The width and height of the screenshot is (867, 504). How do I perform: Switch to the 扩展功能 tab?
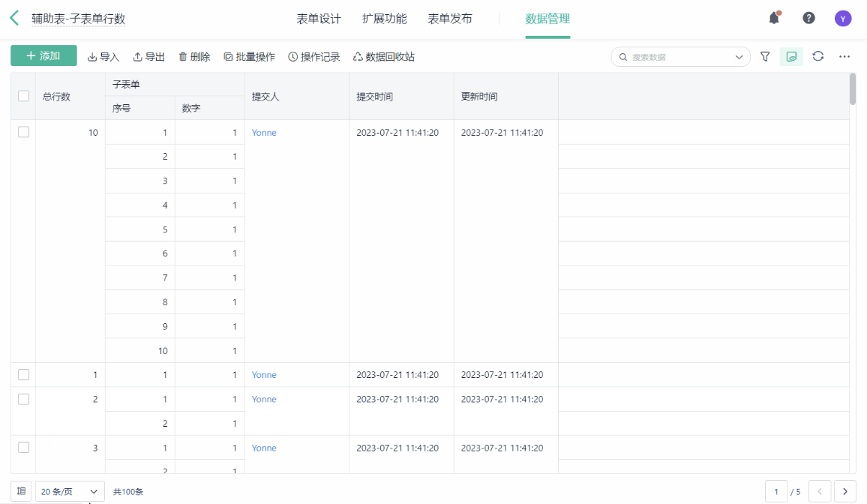pos(384,19)
